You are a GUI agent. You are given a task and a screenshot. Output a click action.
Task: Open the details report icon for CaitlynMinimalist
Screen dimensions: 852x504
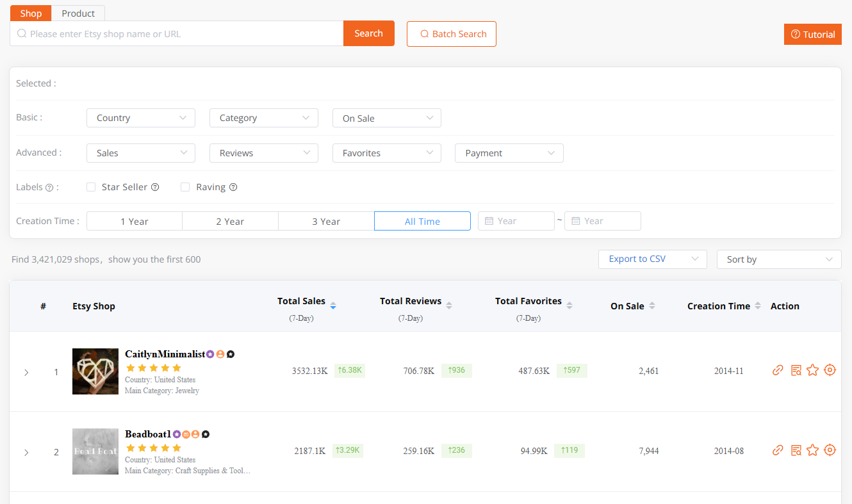point(796,370)
